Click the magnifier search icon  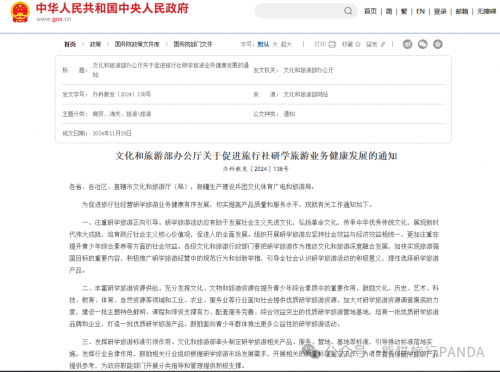[348, 11]
